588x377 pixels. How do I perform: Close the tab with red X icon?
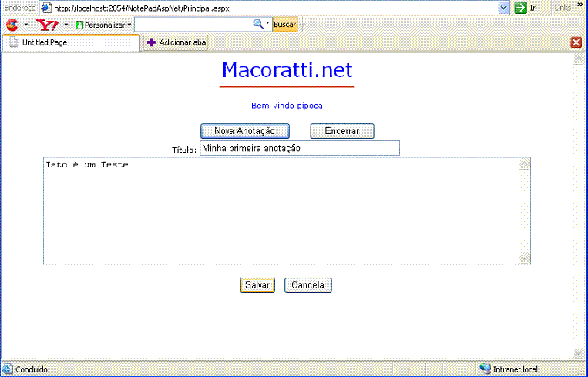[576, 42]
